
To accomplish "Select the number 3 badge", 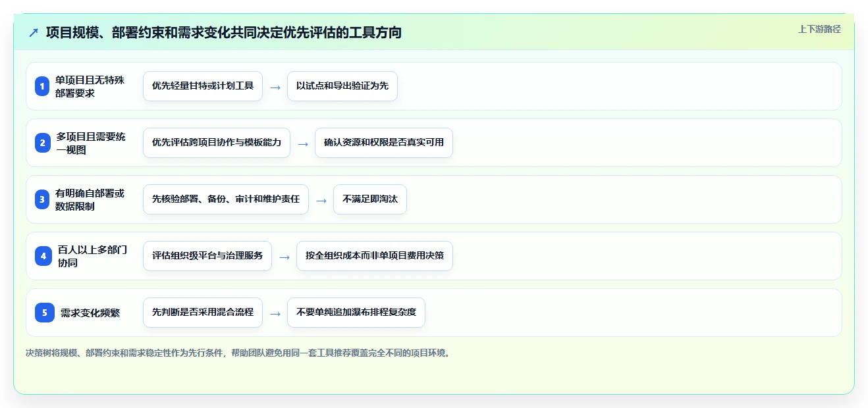I will point(42,199).
